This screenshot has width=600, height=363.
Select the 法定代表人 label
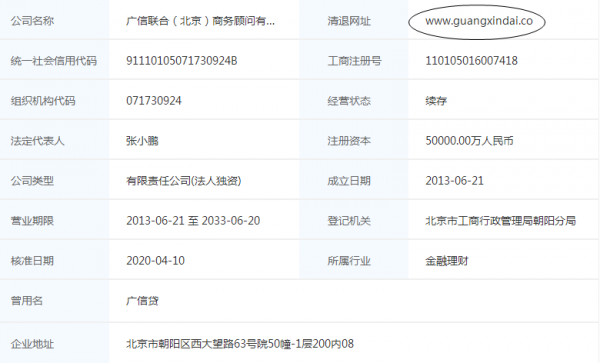click(x=38, y=141)
